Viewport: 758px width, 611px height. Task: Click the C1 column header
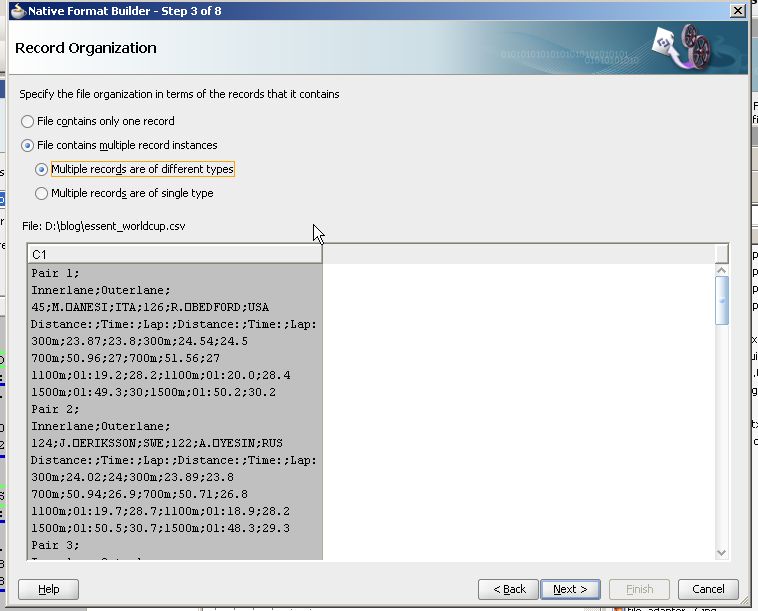point(174,254)
